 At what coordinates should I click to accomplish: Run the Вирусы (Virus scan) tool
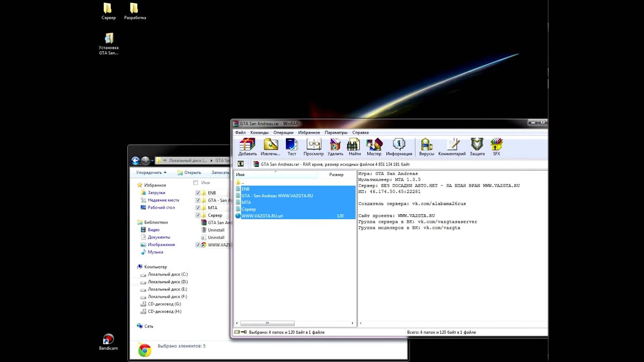click(427, 147)
